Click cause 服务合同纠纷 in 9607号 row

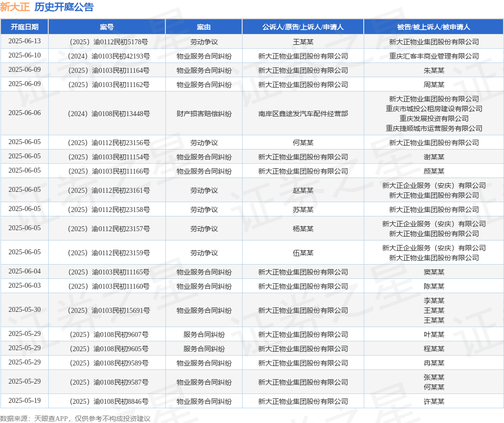pos(204,334)
